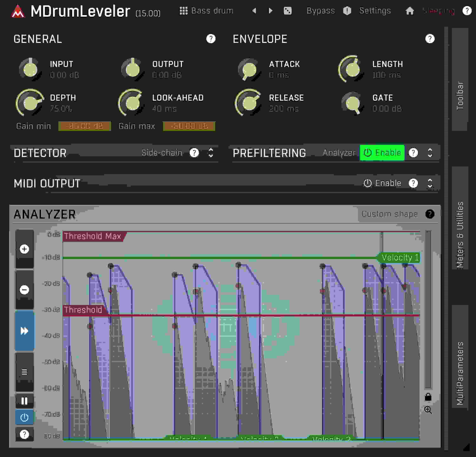Open the Custom shape dropdown in Analyzer
Image resolution: width=476 pixels, height=457 pixels.
click(x=390, y=214)
